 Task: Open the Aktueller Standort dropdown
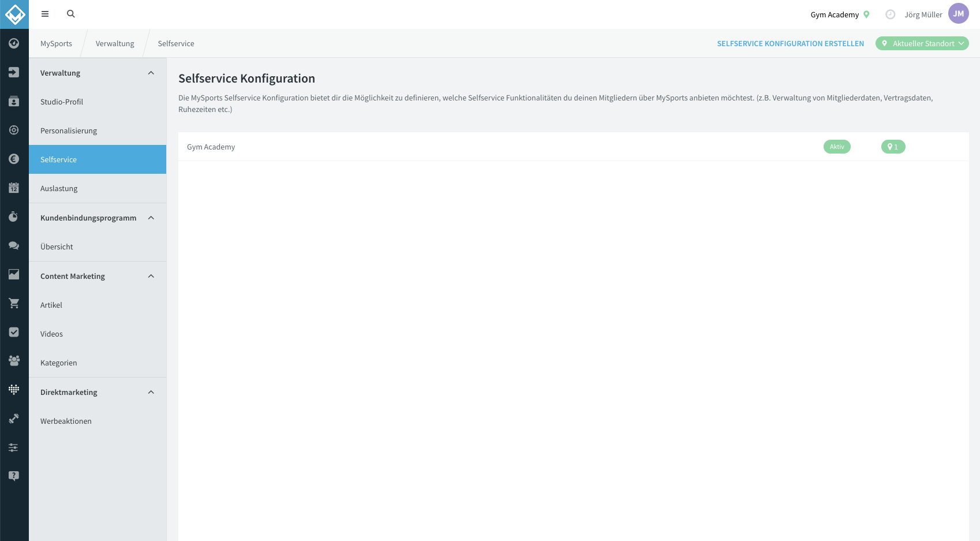point(922,43)
